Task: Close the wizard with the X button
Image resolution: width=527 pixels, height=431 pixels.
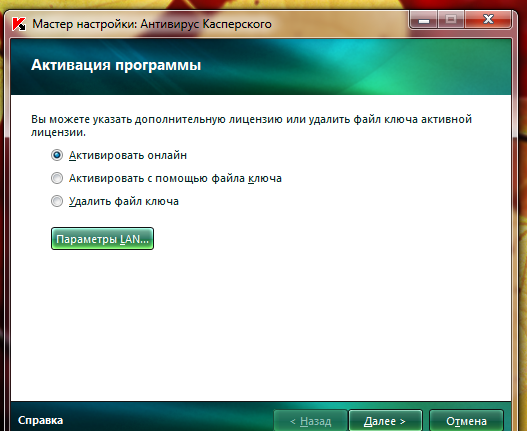Action: click(x=488, y=19)
